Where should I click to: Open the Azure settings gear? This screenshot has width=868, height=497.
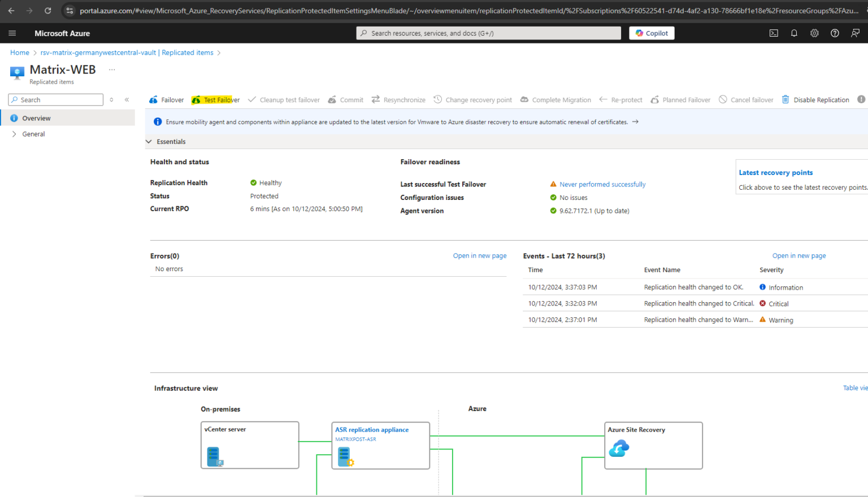click(814, 33)
